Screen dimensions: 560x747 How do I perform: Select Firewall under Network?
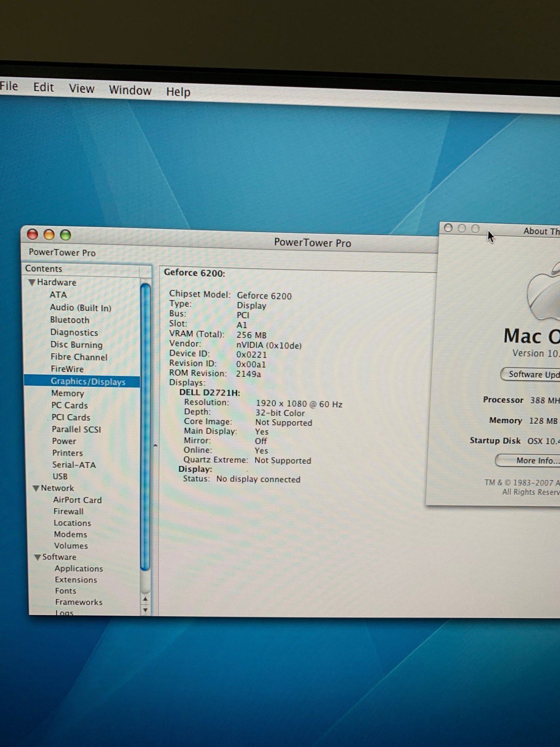[69, 511]
